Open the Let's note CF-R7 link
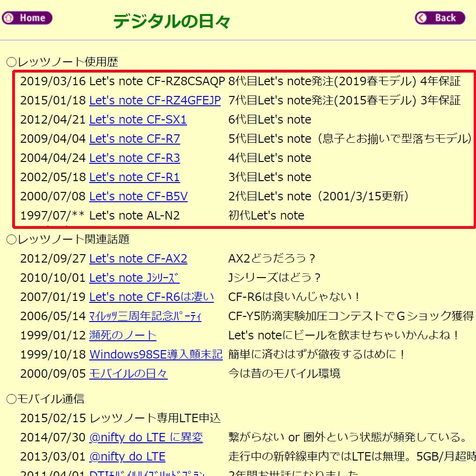This screenshot has height=476, width=476. click(134, 139)
